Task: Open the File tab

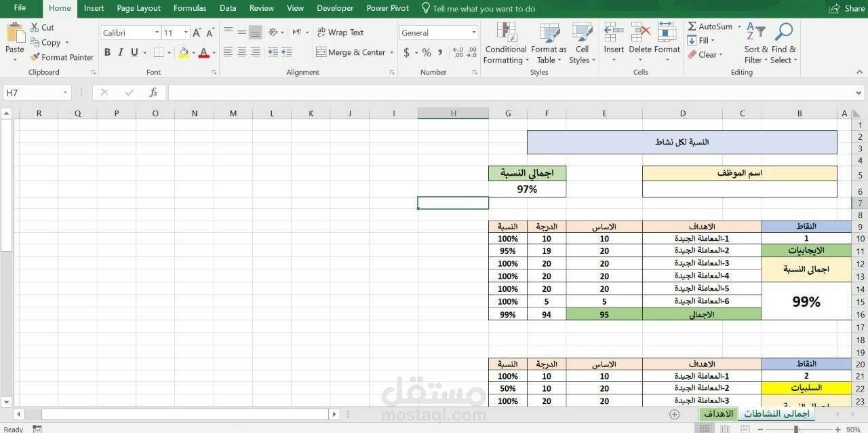Action: pyautogui.click(x=20, y=8)
